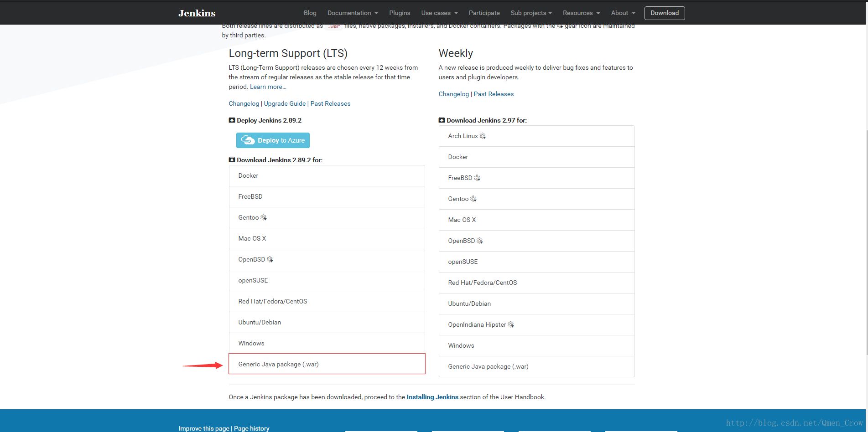868x432 pixels.
Task: Download Weekly Generic Java package (.war)
Action: [536, 366]
